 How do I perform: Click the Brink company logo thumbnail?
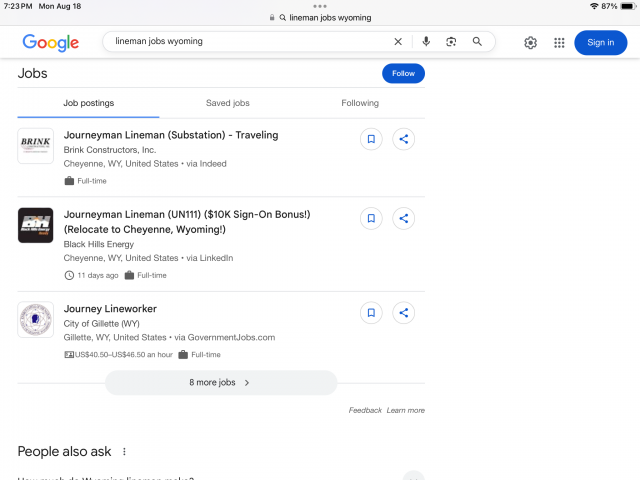click(36, 146)
